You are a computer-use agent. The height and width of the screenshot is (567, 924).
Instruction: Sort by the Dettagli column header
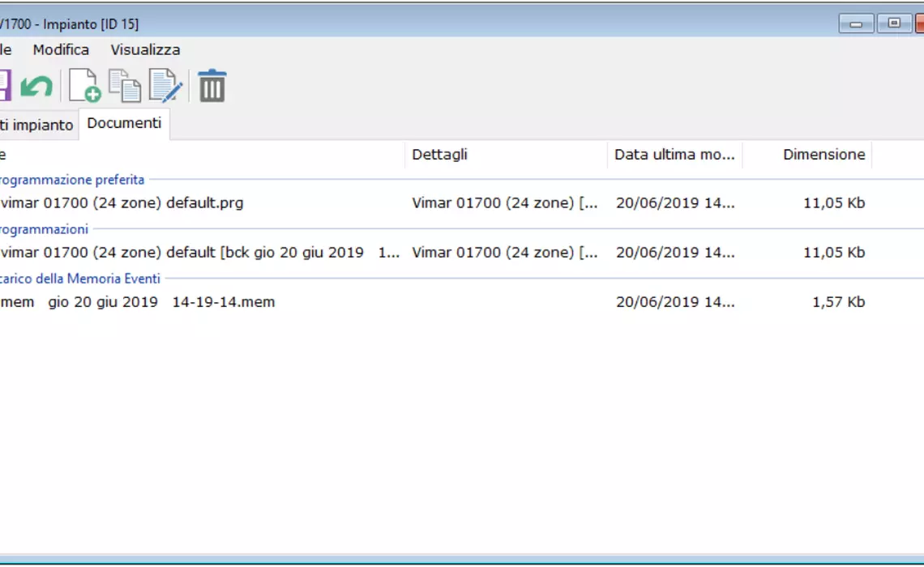click(x=439, y=154)
